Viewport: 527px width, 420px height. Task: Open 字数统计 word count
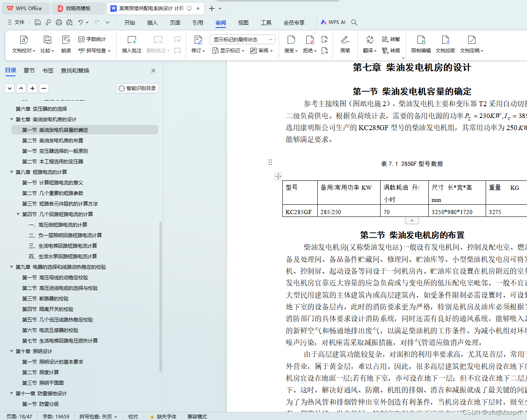coord(92,39)
